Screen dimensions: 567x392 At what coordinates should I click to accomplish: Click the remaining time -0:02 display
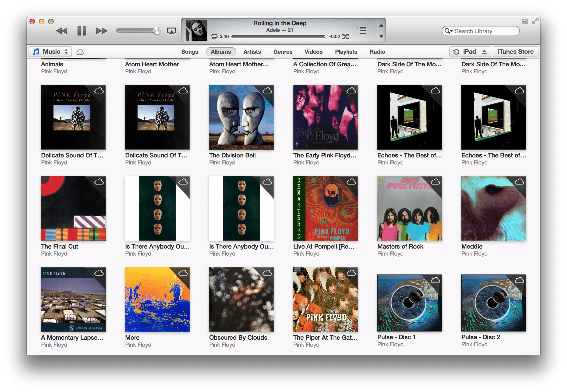coord(335,36)
